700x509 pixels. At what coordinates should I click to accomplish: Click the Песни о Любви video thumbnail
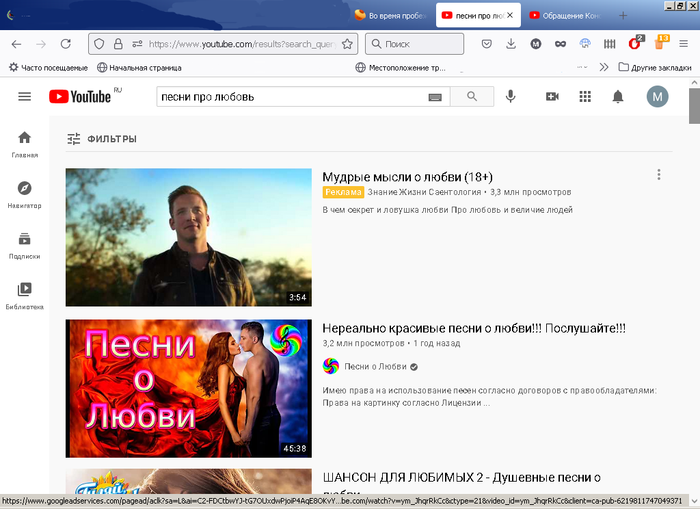(188, 388)
